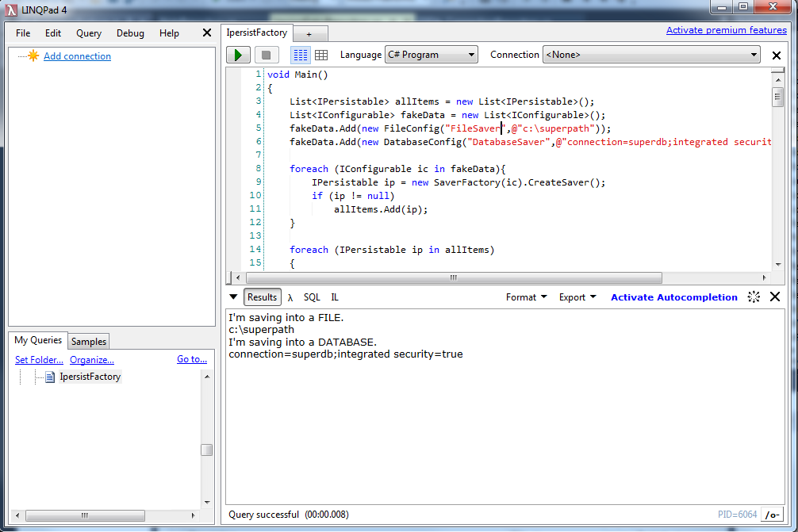Click "I'm saving into a DATABASE." output

pyautogui.click(x=303, y=342)
